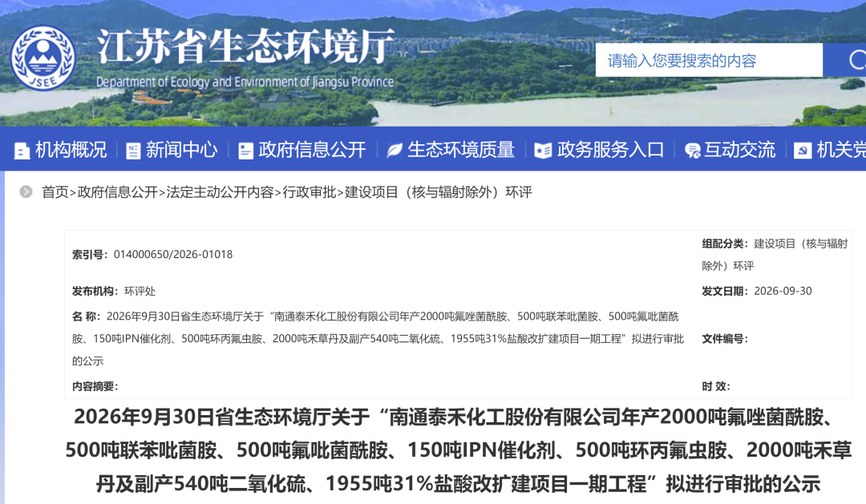Open 建设项目（核与辐射除外）环评 breadcrumb link

[439, 192]
